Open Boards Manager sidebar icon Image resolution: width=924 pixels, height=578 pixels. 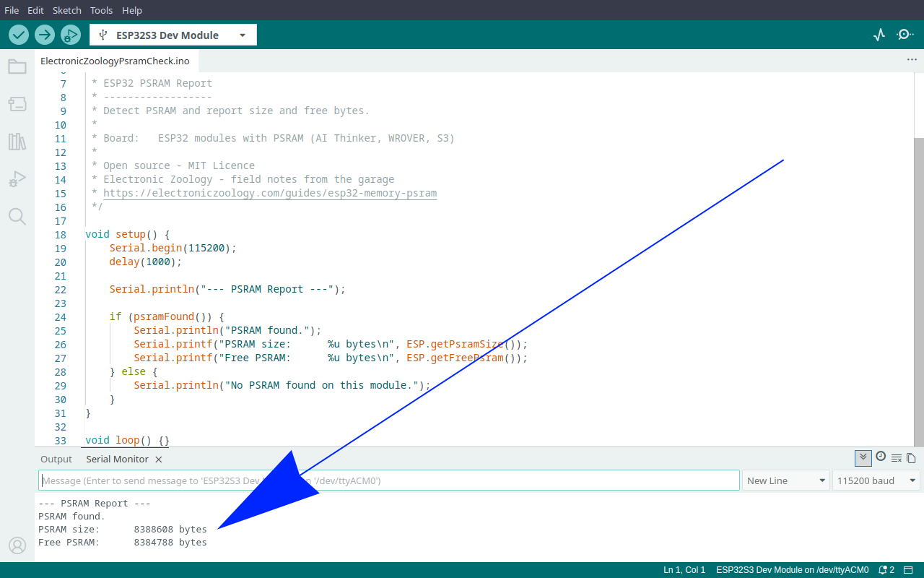click(17, 104)
